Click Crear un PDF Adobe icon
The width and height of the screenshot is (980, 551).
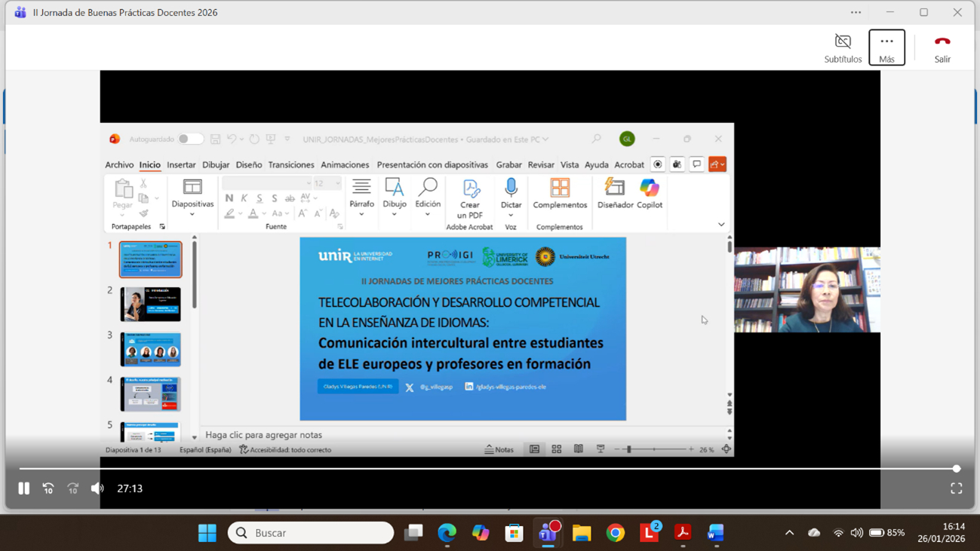(470, 197)
